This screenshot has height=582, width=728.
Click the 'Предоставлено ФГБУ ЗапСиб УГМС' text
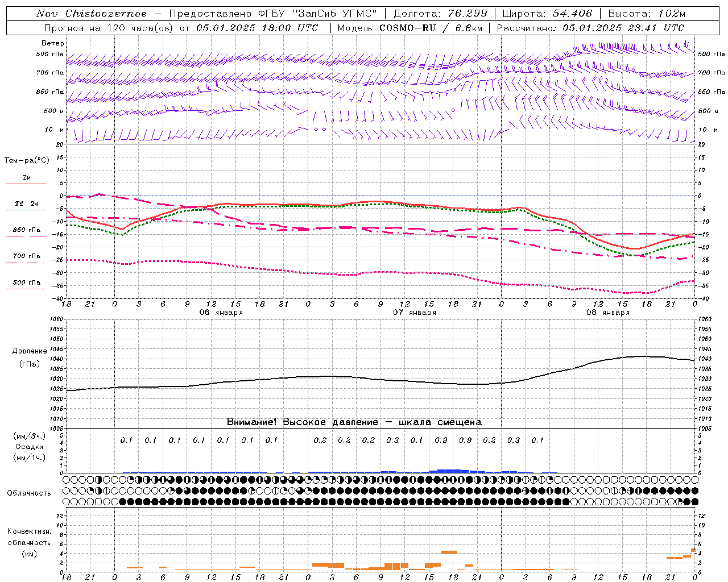273,14
